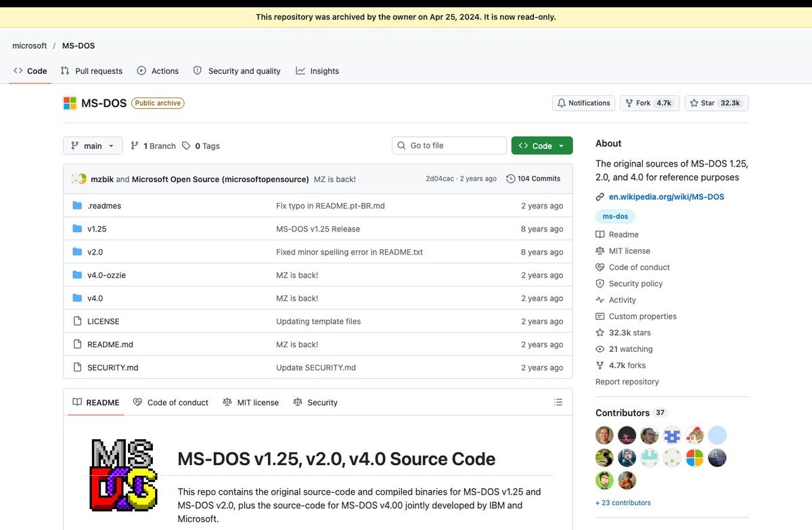This screenshot has height=530, width=812.
Task: Click the ms-dos topic tag
Action: click(x=615, y=217)
